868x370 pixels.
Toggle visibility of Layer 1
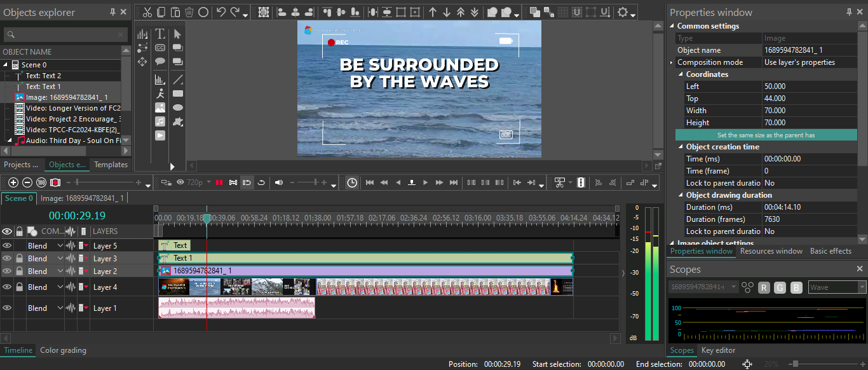7,308
